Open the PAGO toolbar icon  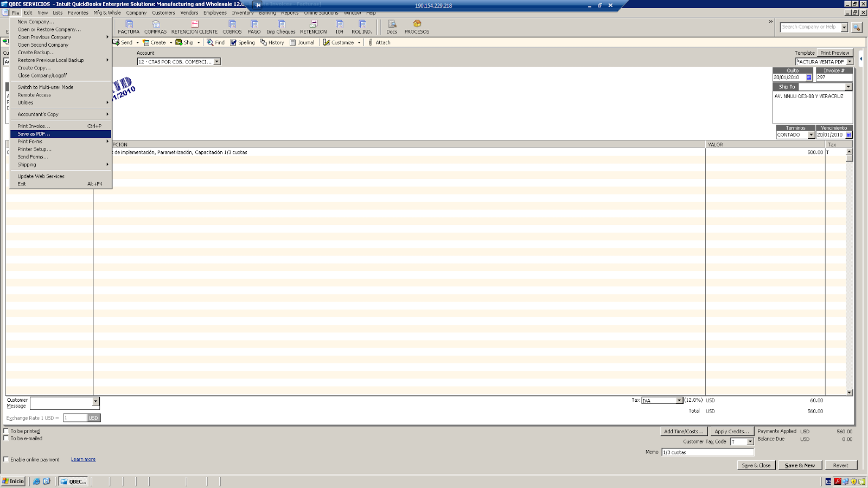(x=254, y=27)
